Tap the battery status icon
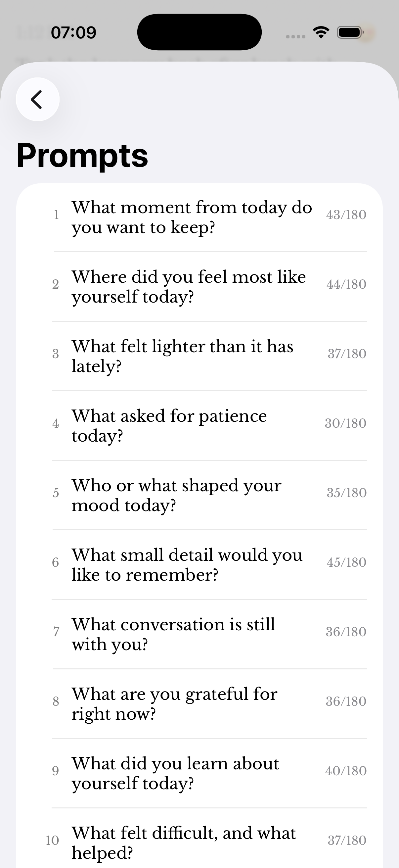The height and width of the screenshot is (868, 399). click(350, 32)
